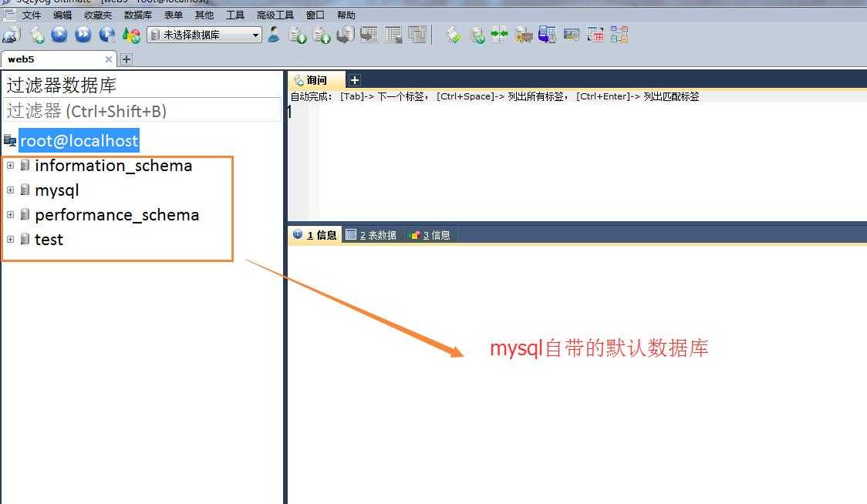Open the 收藏夹 menu
This screenshot has height=504, width=867.
[98, 15]
